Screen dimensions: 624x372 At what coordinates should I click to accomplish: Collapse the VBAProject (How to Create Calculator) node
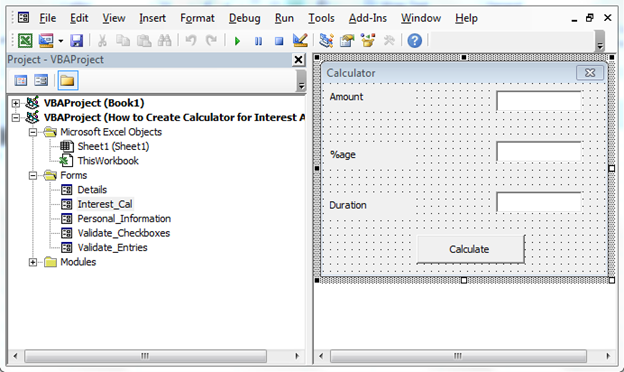coord(15,118)
